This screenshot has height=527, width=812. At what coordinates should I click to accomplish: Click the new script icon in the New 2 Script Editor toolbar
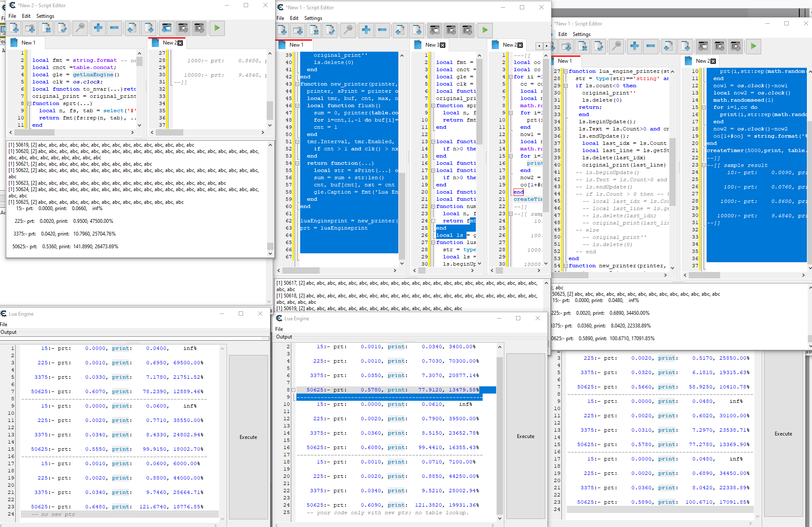15,28
